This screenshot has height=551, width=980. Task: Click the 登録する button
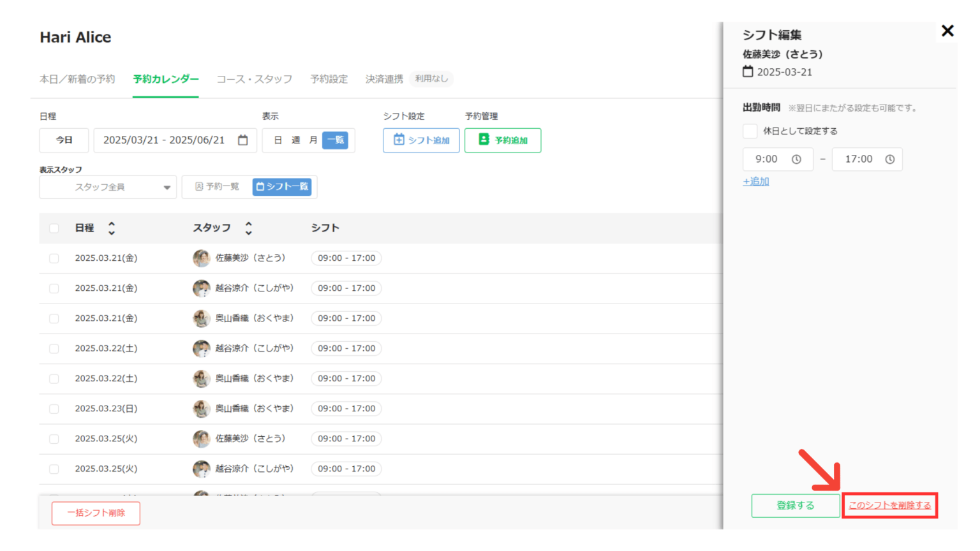795,506
